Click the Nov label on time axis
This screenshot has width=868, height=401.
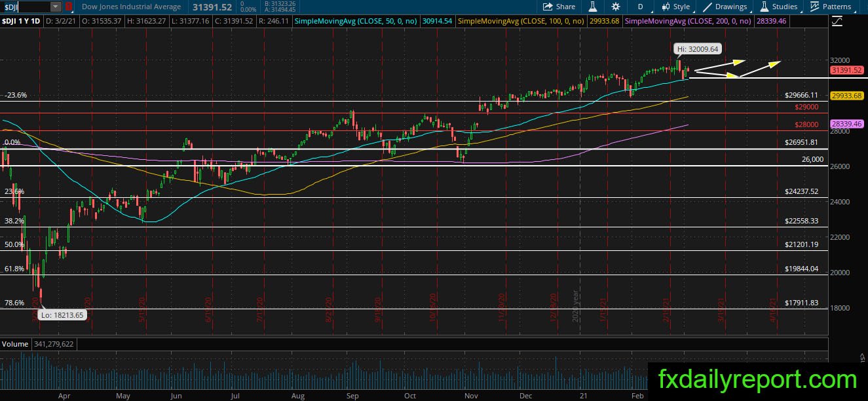pos(470,396)
